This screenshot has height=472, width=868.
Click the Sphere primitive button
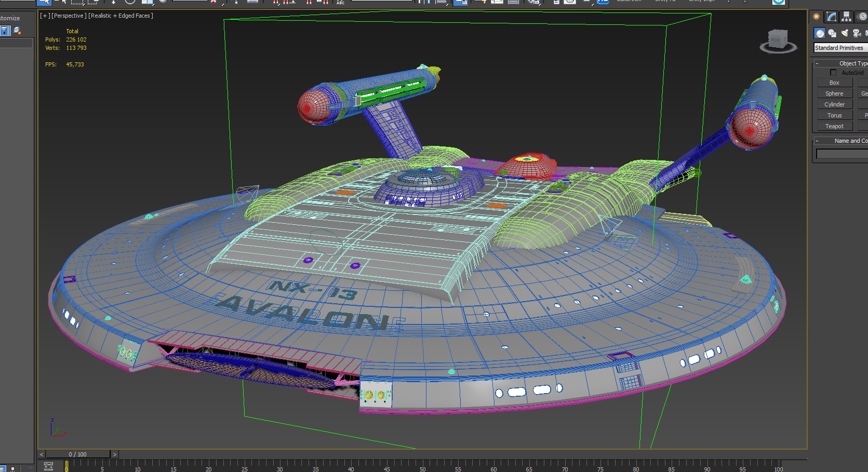tap(834, 93)
